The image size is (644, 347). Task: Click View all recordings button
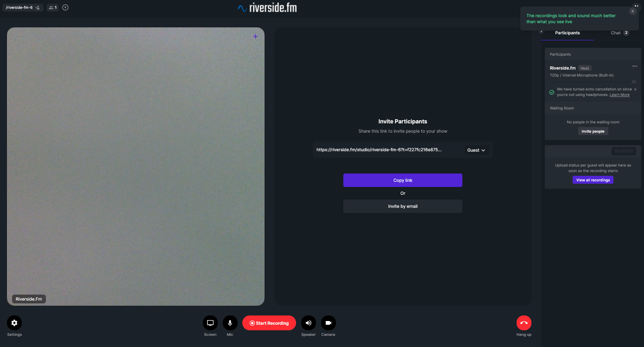(593, 180)
